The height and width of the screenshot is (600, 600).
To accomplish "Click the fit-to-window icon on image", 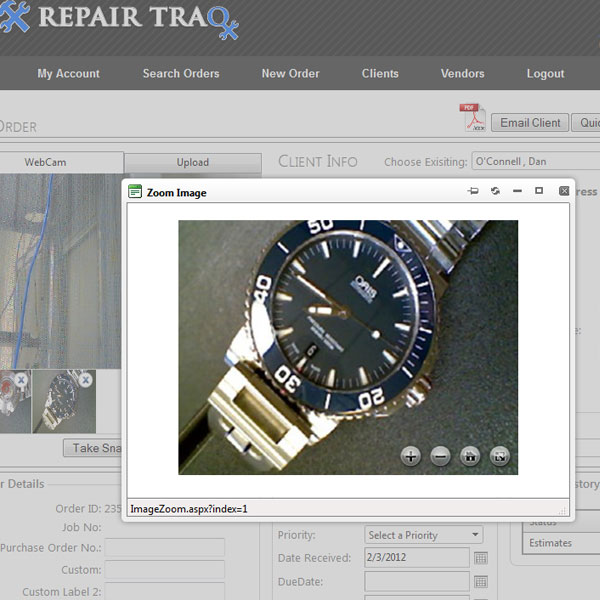I will 500,456.
